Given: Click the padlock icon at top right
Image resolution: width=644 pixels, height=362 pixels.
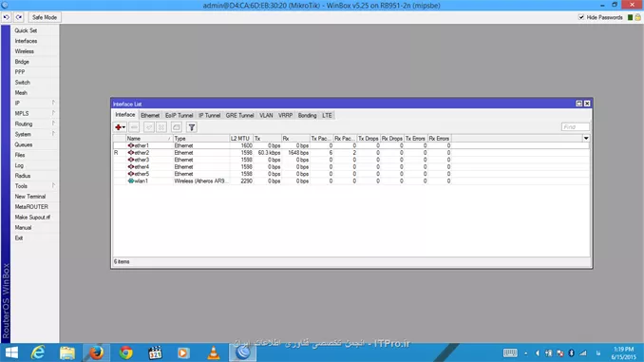Looking at the screenshot, I should 637,17.
